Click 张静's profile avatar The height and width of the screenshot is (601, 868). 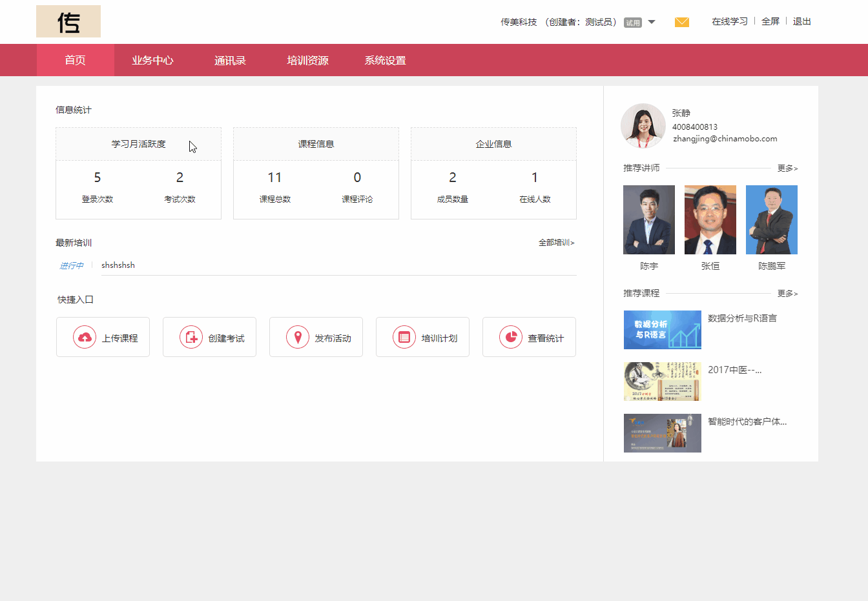point(643,125)
